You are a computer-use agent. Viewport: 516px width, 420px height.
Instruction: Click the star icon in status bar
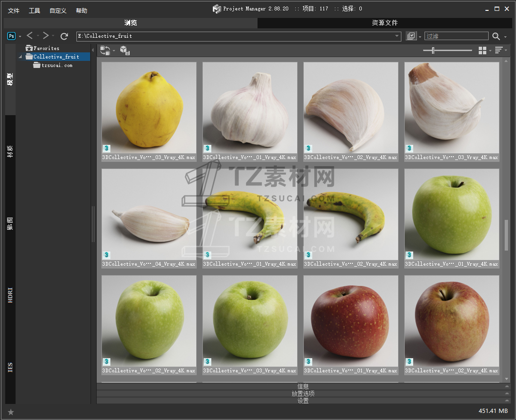pyautogui.click(x=11, y=412)
